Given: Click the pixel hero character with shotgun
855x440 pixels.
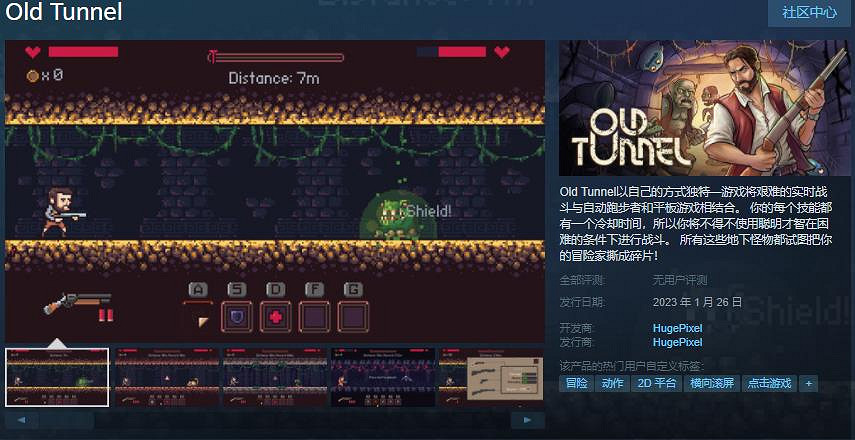Looking at the screenshot, I should point(62,211).
